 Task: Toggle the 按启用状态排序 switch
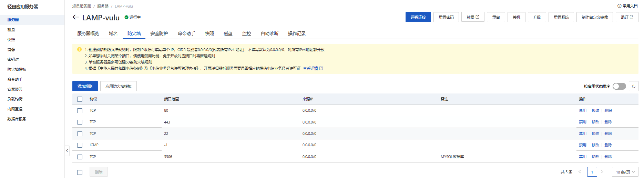(619, 86)
